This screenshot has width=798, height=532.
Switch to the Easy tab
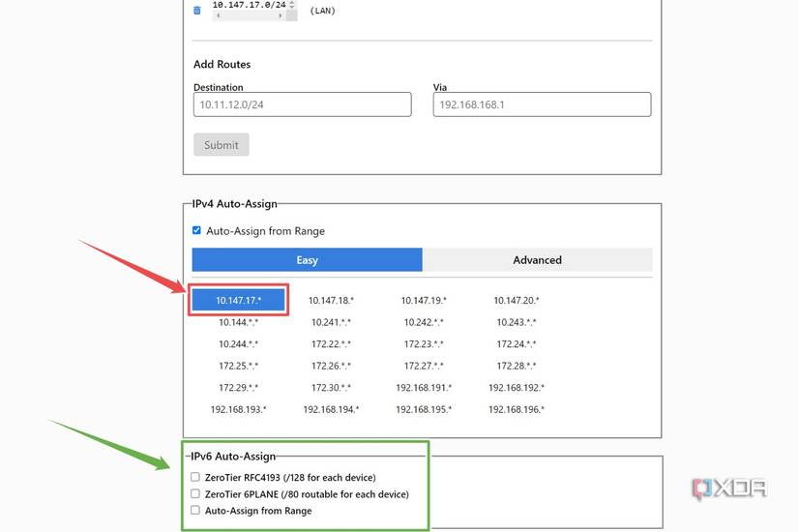(307, 259)
